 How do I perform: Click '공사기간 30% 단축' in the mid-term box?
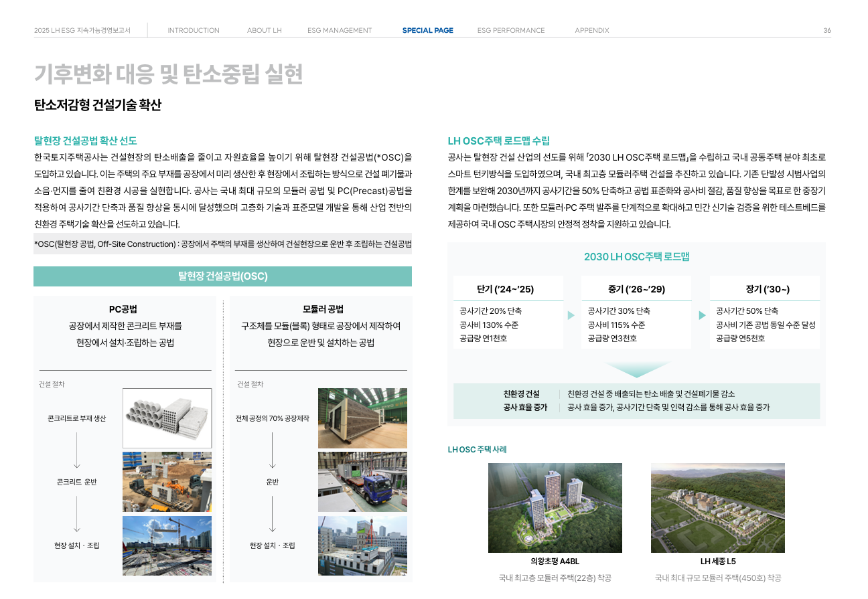point(619,311)
